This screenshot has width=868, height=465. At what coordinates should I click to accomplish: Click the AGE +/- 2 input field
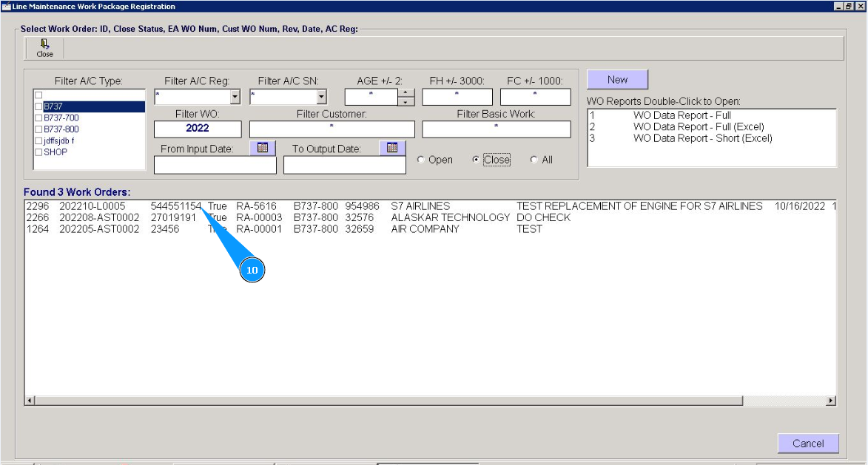pyautogui.click(x=371, y=97)
